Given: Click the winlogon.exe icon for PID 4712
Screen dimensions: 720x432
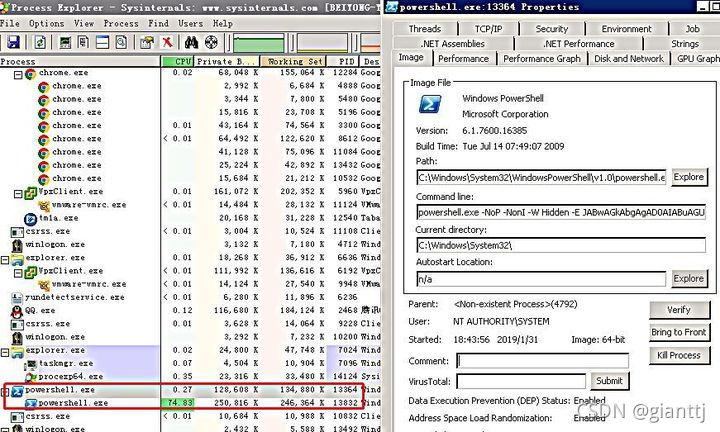Looking at the screenshot, I should point(17,246).
